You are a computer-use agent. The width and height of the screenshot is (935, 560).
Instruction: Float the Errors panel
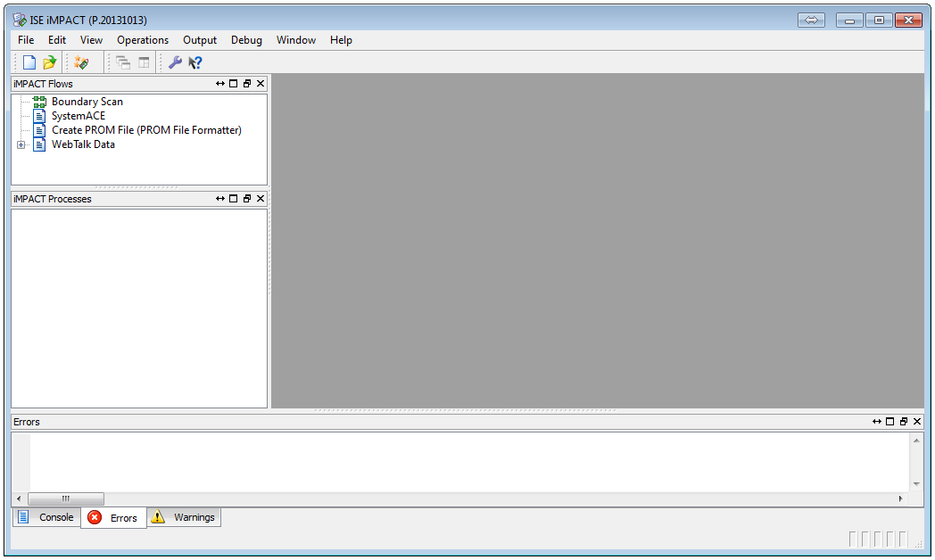point(904,422)
